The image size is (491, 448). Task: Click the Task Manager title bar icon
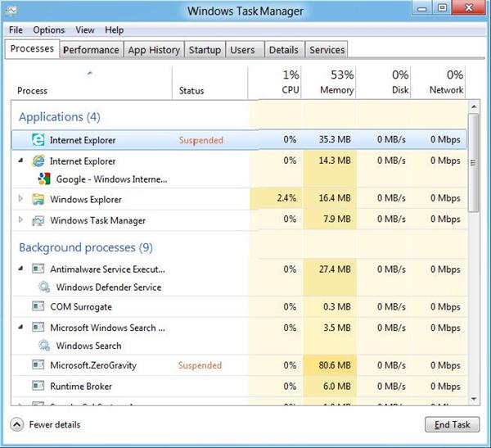point(11,11)
